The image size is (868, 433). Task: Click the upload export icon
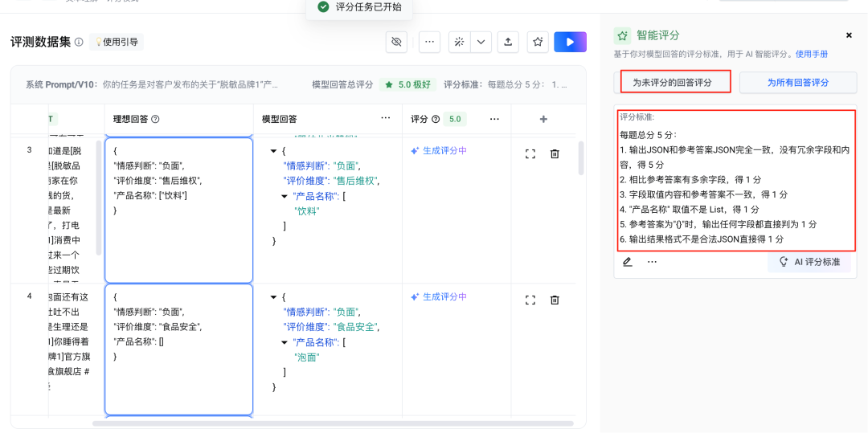[x=508, y=42]
